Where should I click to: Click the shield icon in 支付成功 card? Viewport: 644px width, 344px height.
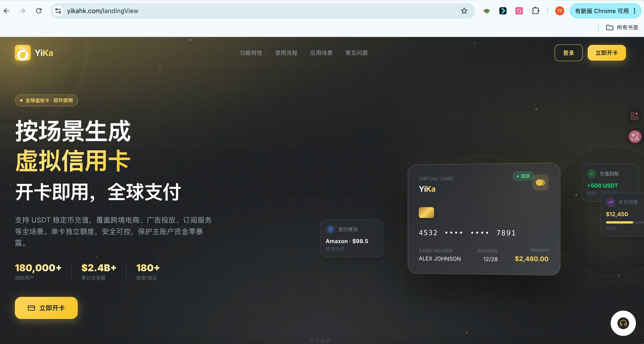(x=330, y=229)
